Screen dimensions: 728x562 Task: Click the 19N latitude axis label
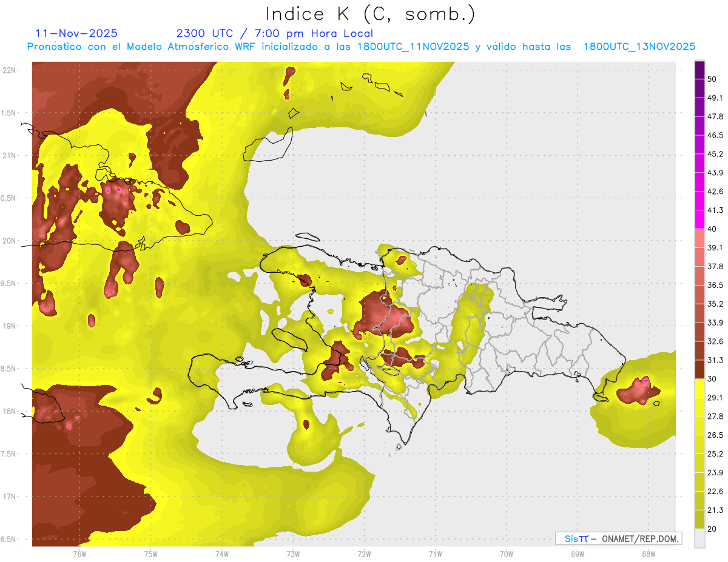click(x=10, y=326)
